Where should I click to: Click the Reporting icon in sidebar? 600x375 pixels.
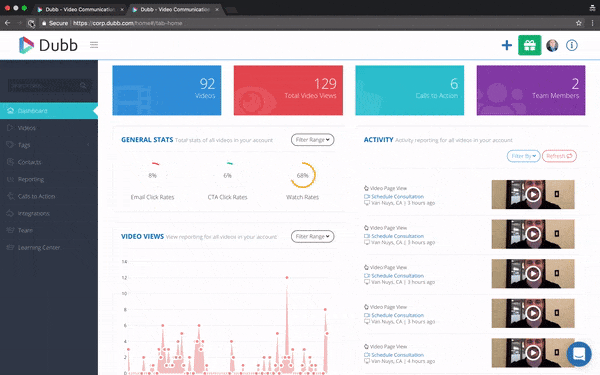(10, 179)
